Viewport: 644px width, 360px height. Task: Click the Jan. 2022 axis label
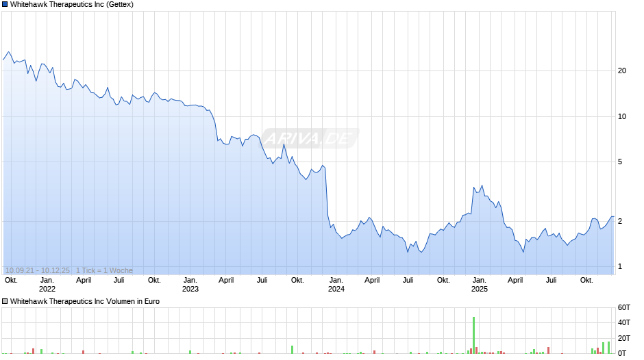coord(47,285)
